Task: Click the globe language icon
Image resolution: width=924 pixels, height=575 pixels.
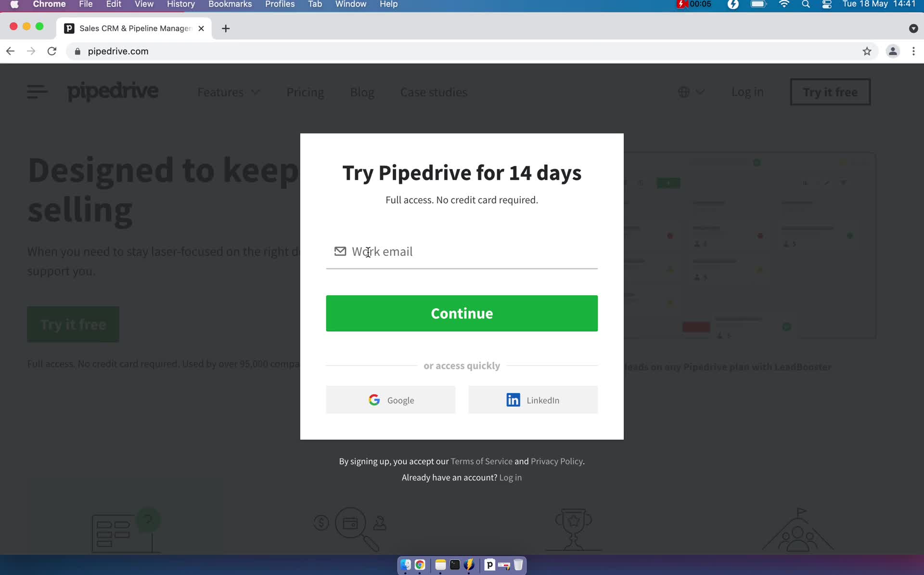Action: (x=684, y=92)
